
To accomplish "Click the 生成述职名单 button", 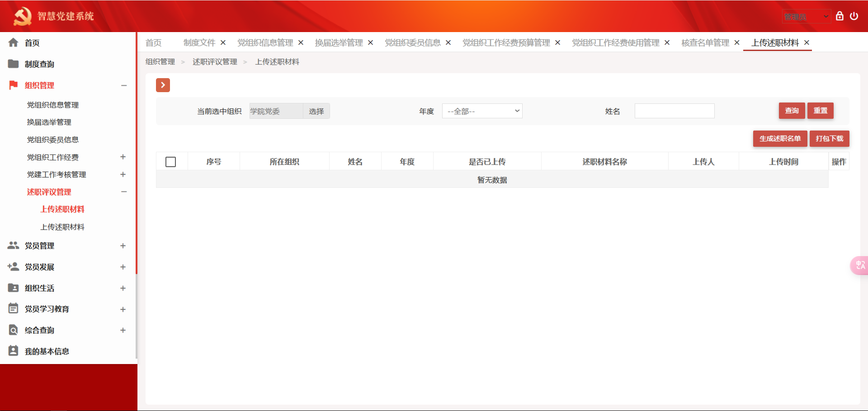I will pyautogui.click(x=780, y=139).
